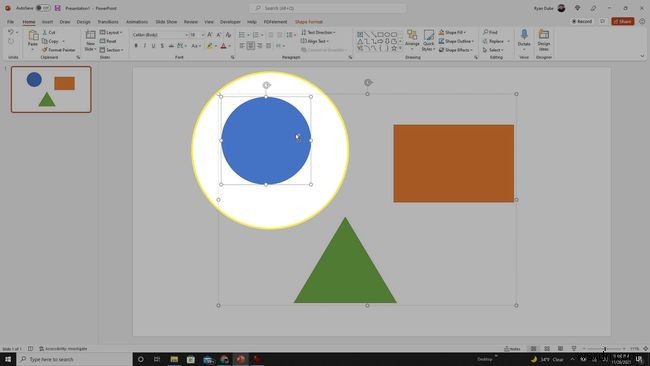Open the Shape Effects dropdown
650x366 pixels.
click(x=456, y=50)
